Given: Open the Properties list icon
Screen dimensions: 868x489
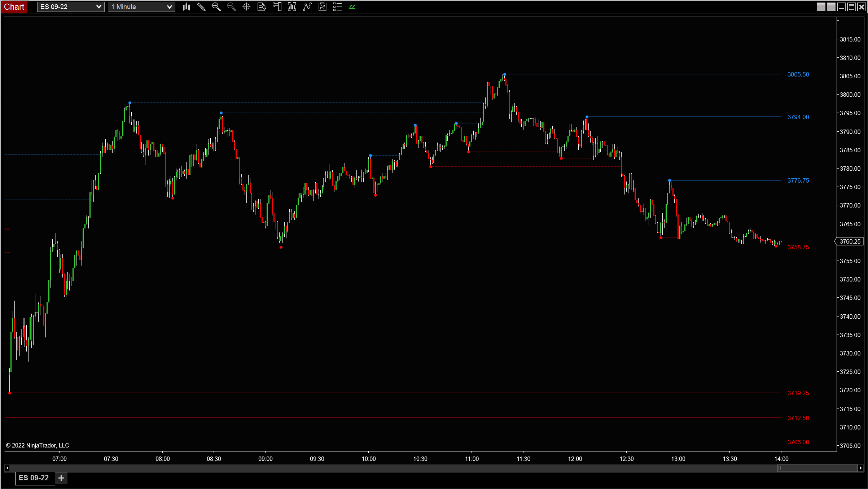Looking at the screenshot, I should point(337,7).
